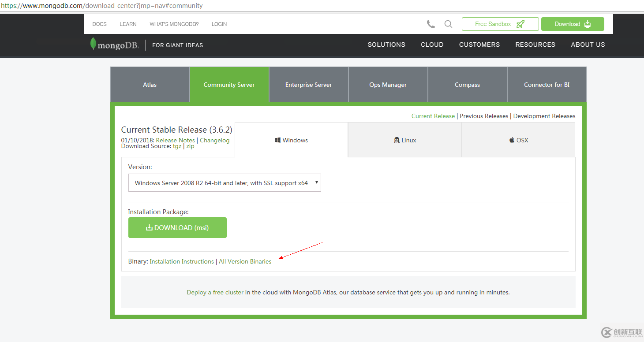Open the SOLUTIONS menu

pyautogui.click(x=386, y=45)
